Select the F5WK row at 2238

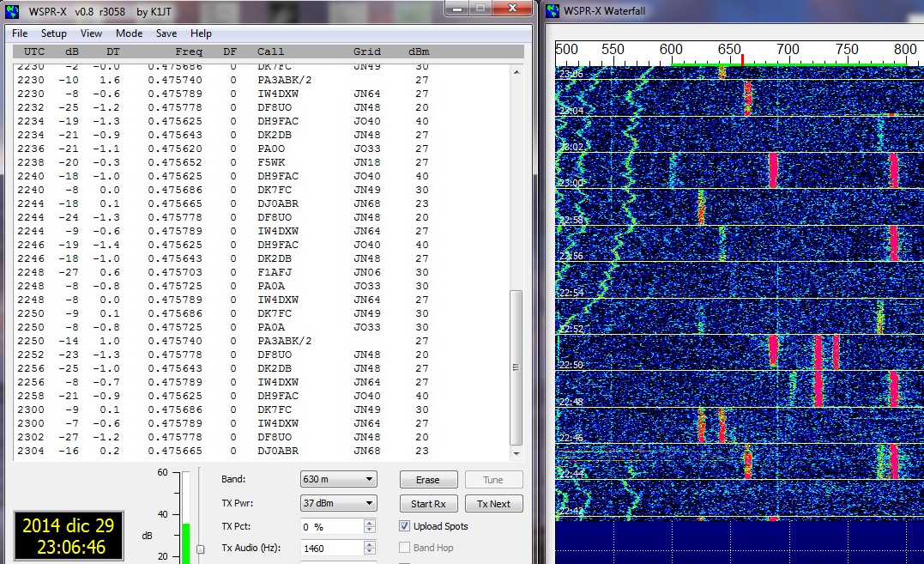click(263, 162)
